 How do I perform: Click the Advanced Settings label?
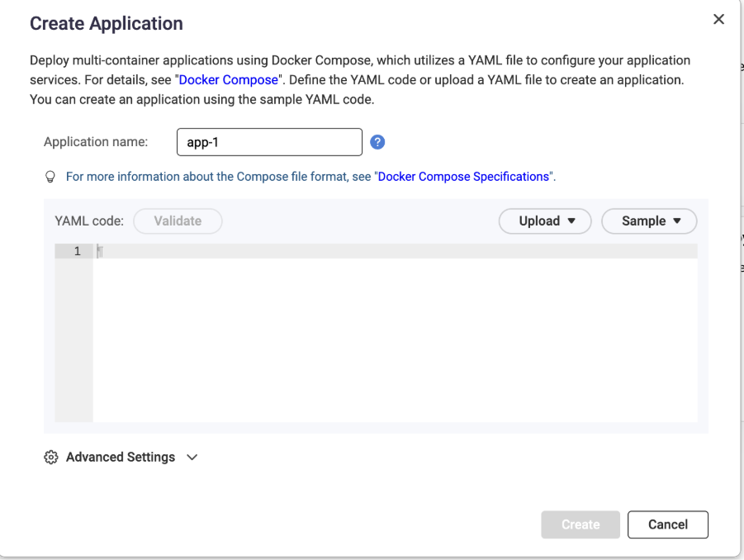[x=121, y=457]
